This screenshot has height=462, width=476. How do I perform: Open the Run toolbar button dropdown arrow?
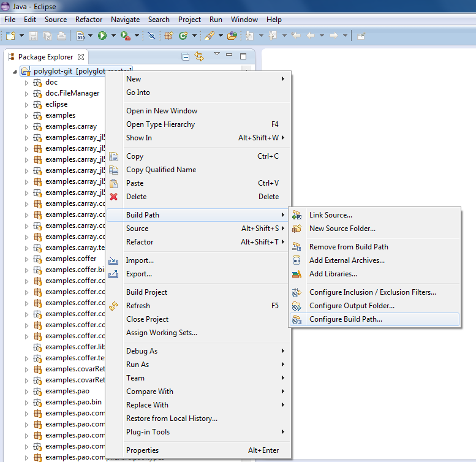click(x=112, y=36)
